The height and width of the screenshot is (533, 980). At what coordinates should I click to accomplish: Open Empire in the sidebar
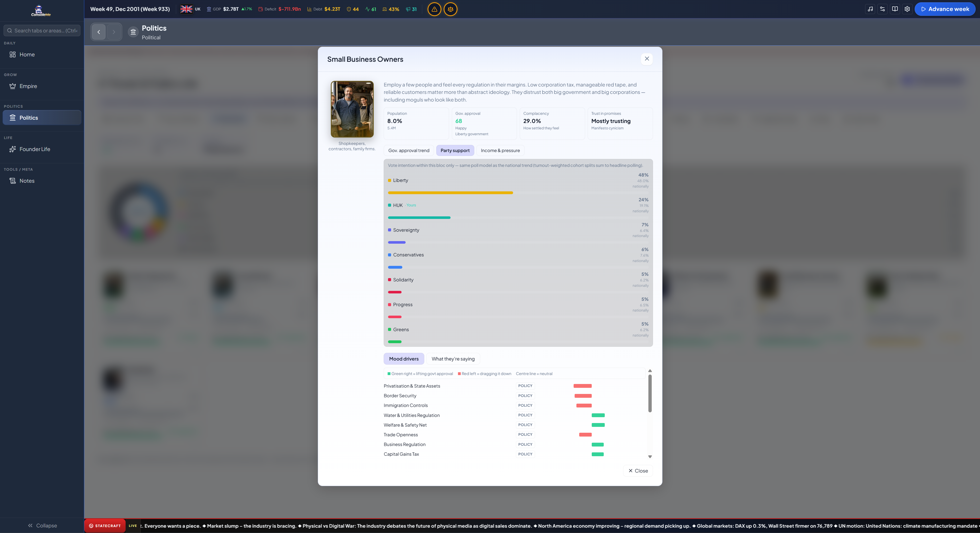[42, 86]
